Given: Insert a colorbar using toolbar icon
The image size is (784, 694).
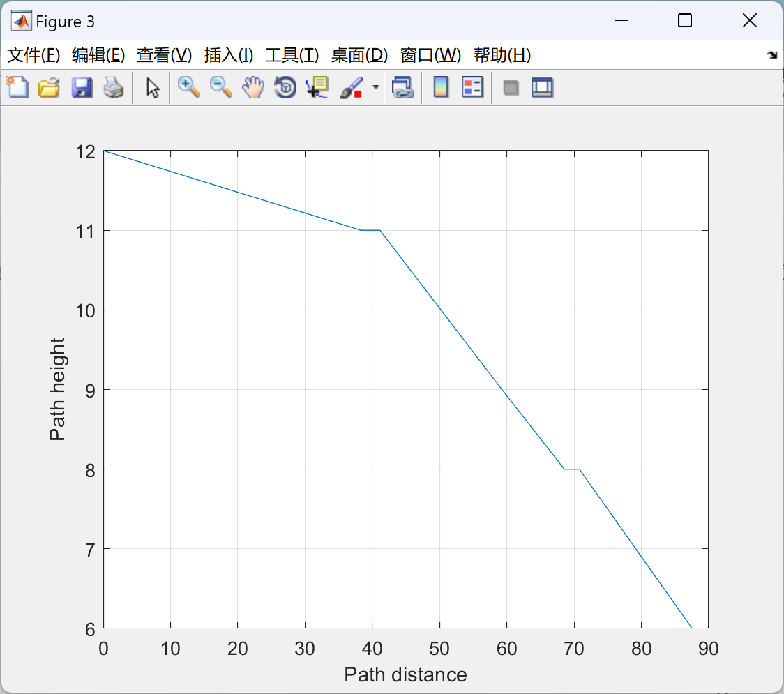Looking at the screenshot, I should (x=441, y=87).
